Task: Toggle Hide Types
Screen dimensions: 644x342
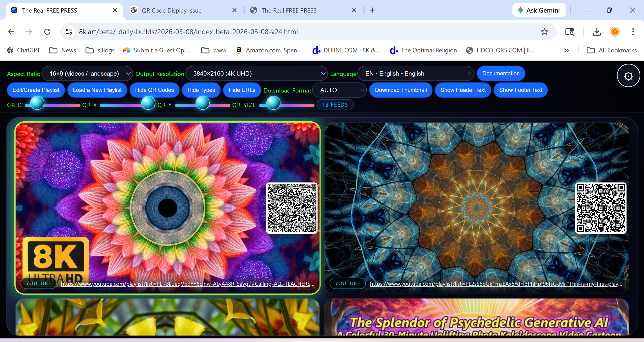Action: (x=201, y=90)
